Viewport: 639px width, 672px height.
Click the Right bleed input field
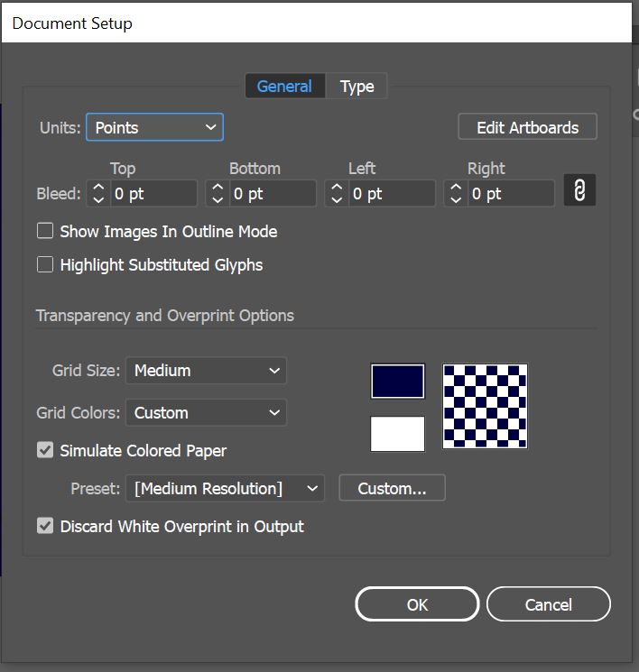coord(511,194)
